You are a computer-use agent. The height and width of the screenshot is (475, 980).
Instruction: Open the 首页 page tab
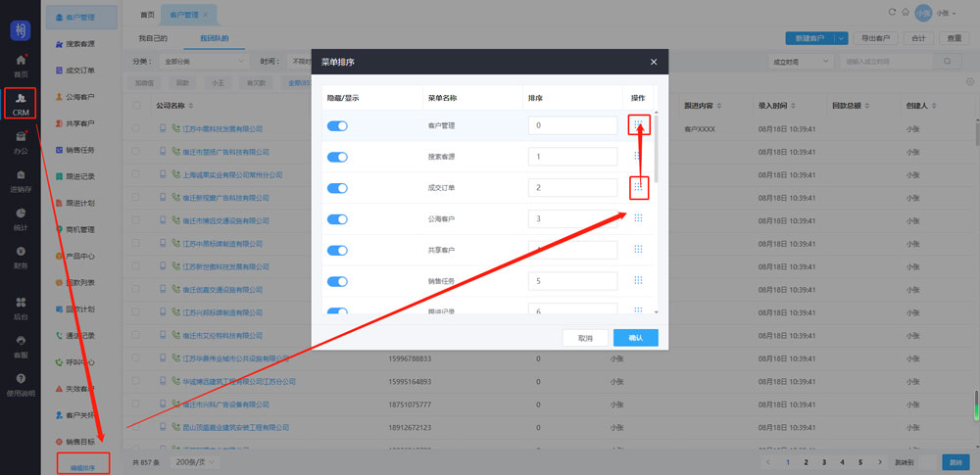(147, 14)
